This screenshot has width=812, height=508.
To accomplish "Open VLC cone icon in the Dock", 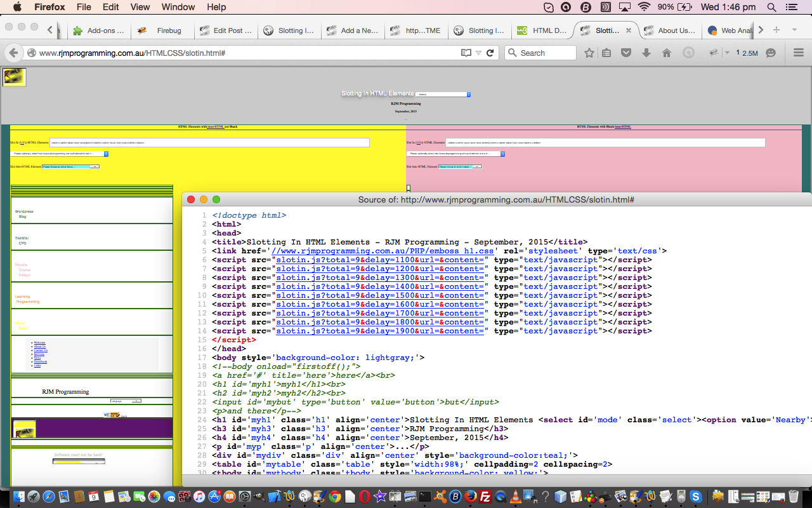I will (x=516, y=497).
